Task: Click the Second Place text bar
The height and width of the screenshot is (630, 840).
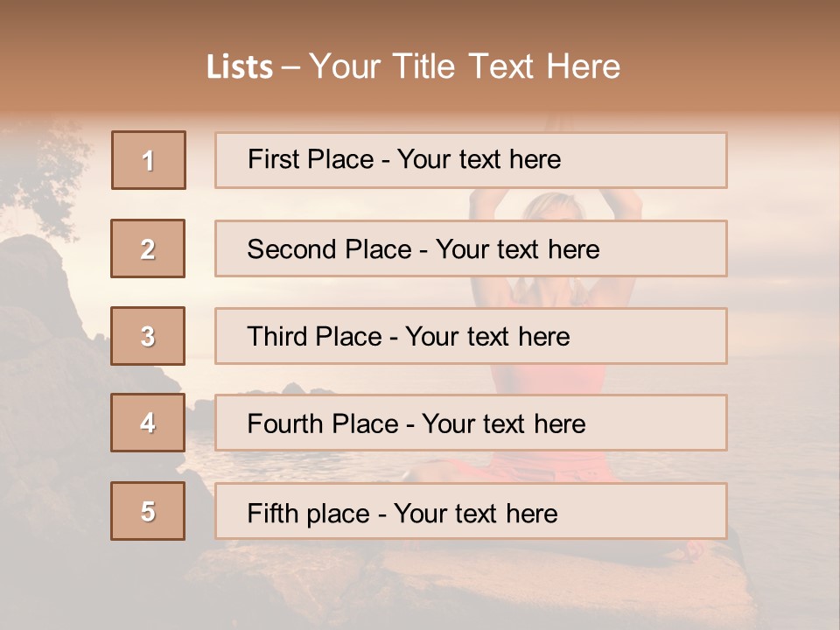Action: (x=471, y=248)
